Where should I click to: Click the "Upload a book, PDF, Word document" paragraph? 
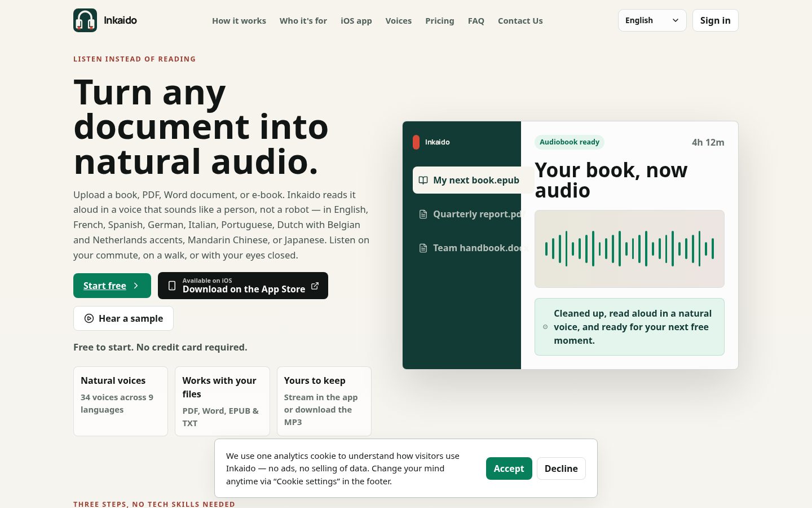tap(222, 225)
